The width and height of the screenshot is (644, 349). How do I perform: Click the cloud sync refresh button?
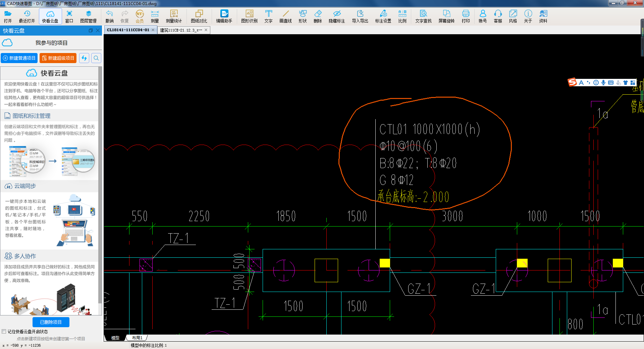84,58
